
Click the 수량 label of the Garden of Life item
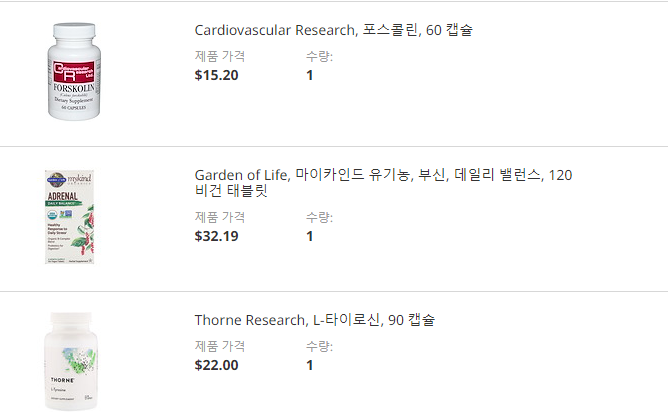pos(319,217)
